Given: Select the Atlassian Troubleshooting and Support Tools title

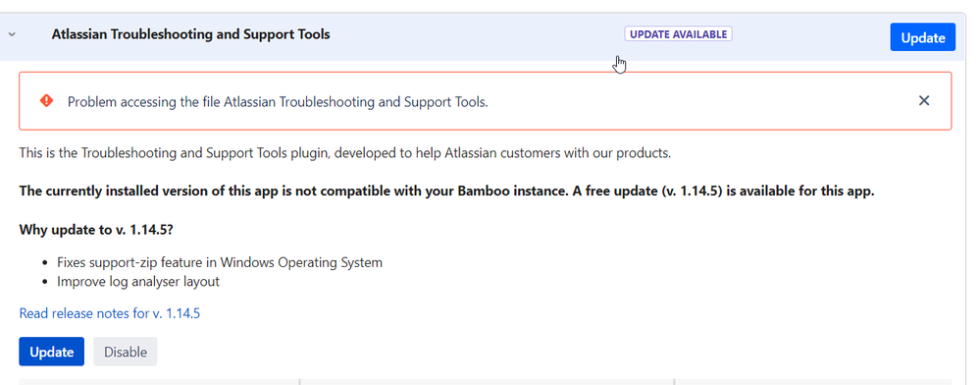Looking at the screenshot, I should point(190,34).
